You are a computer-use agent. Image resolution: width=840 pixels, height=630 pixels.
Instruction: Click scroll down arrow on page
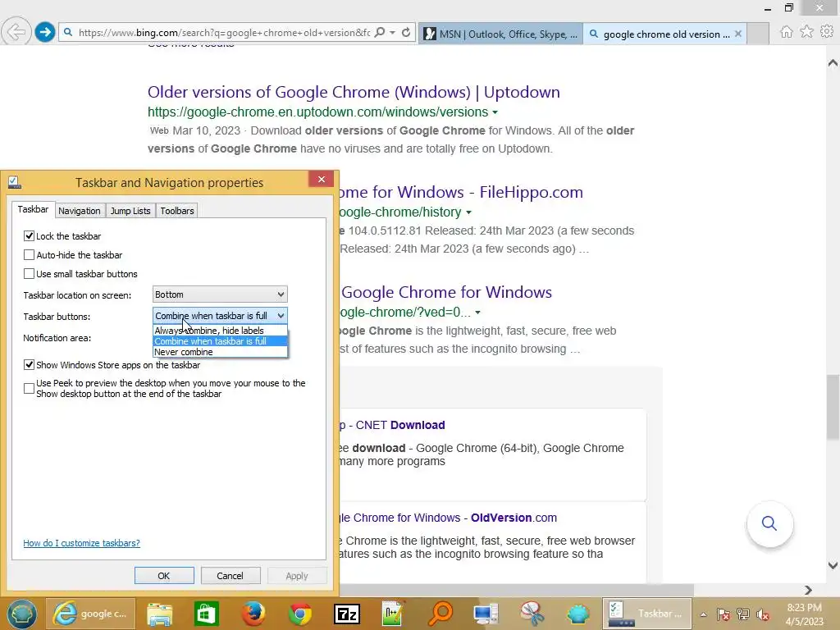coord(833,565)
